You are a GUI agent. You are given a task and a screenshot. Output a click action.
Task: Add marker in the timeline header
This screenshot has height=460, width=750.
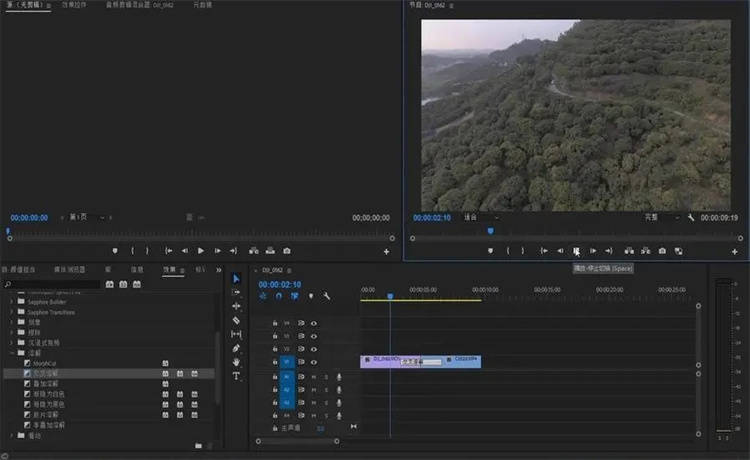[311, 296]
